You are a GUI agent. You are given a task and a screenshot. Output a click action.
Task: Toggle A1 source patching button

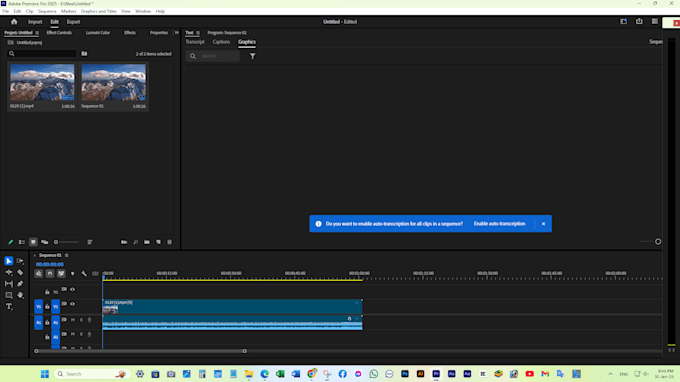click(x=39, y=322)
